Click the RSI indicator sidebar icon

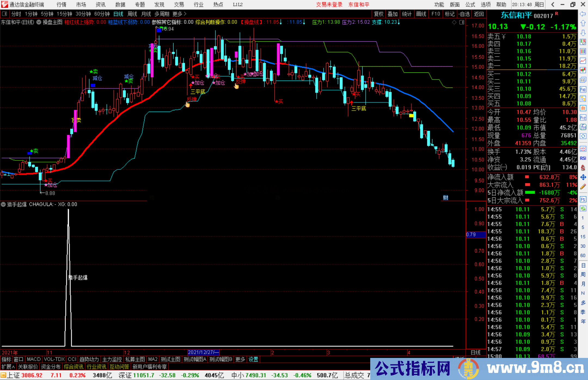click(x=583, y=158)
